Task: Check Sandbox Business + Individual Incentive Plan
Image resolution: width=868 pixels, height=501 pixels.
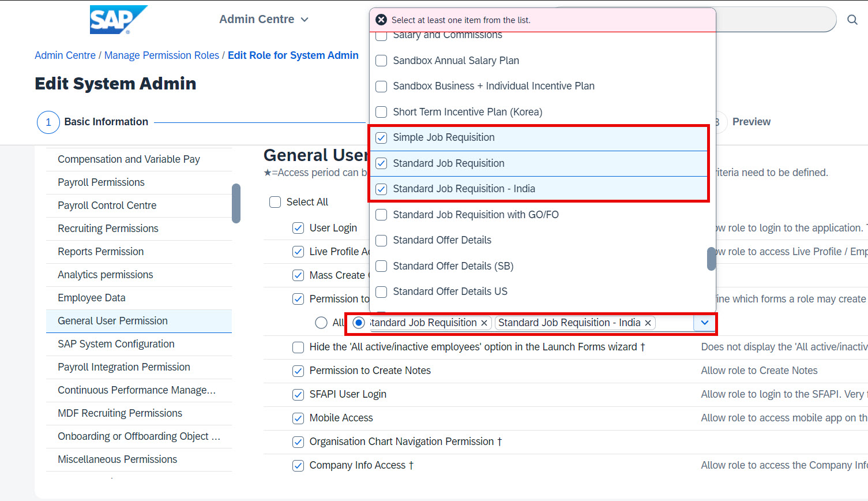Action: pos(381,87)
